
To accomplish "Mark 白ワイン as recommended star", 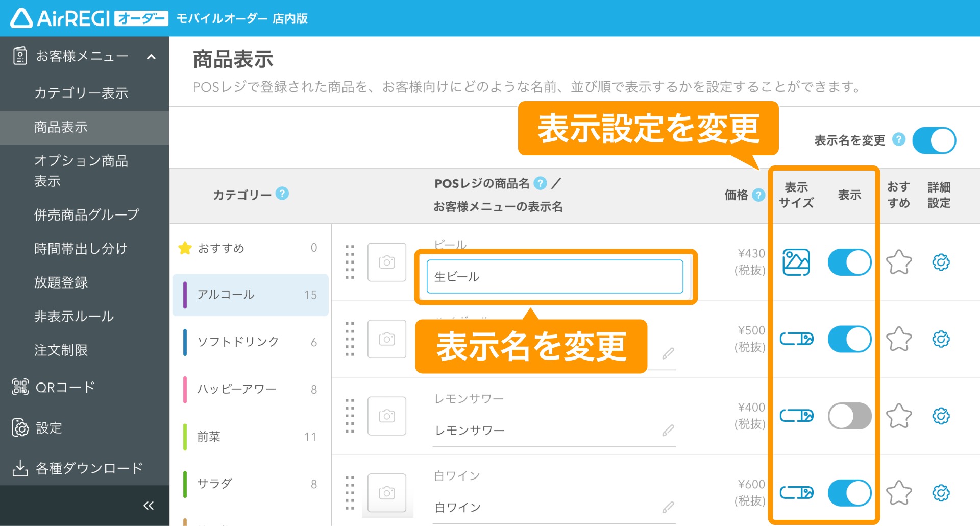I will click(x=899, y=493).
